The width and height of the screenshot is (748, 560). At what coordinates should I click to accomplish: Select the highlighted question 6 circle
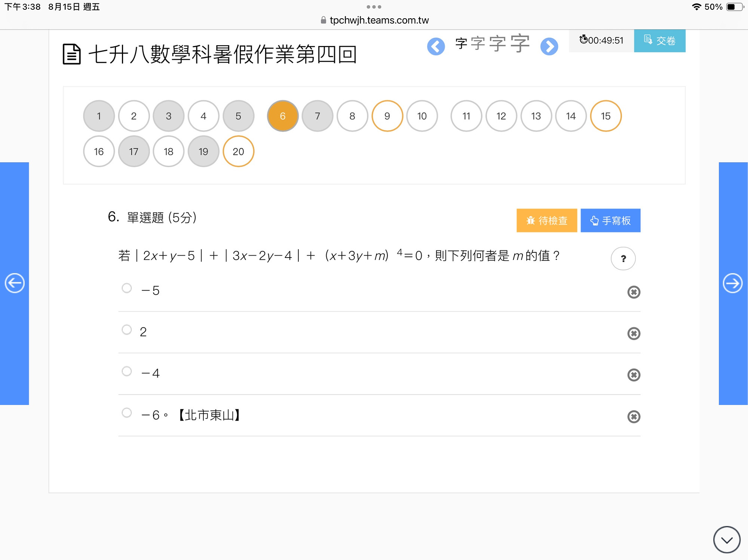click(283, 116)
